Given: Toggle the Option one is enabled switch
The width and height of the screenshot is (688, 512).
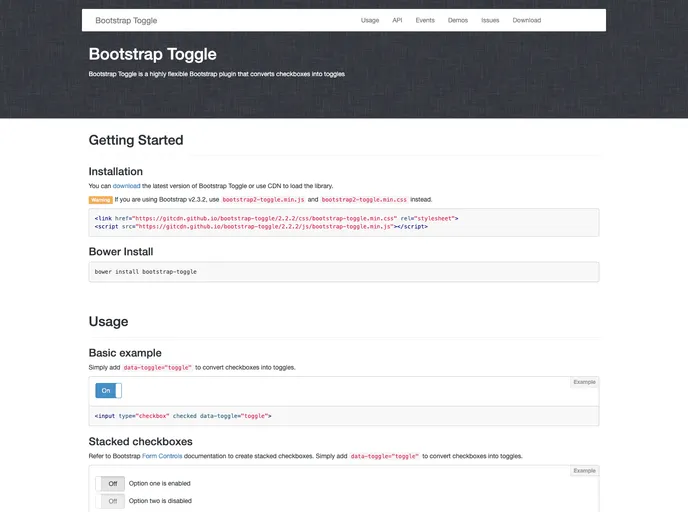Looking at the screenshot, I should pyautogui.click(x=110, y=483).
